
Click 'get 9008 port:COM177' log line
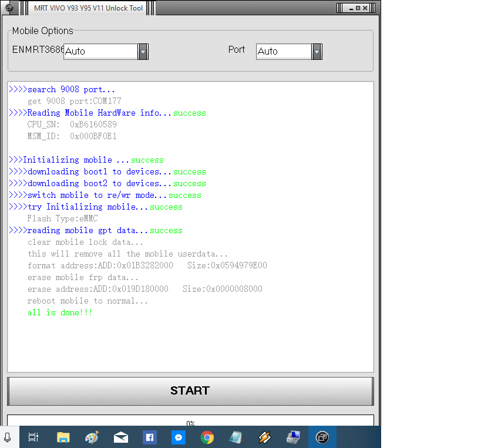[74, 101]
